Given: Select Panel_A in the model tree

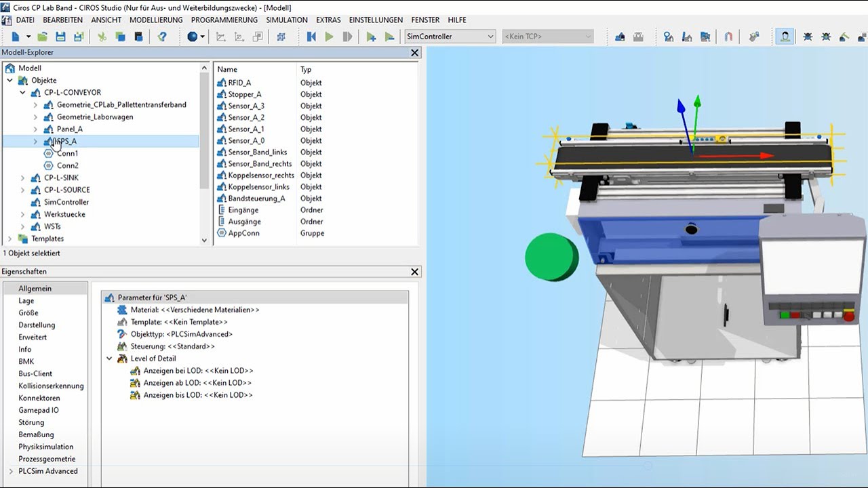Looking at the screenshot, I should (70, 129).
